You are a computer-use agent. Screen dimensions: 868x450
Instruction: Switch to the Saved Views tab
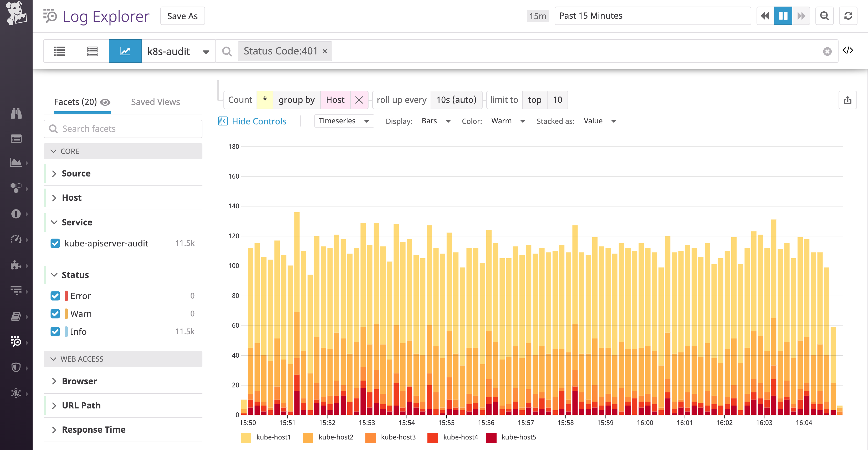tap(155, 102)
